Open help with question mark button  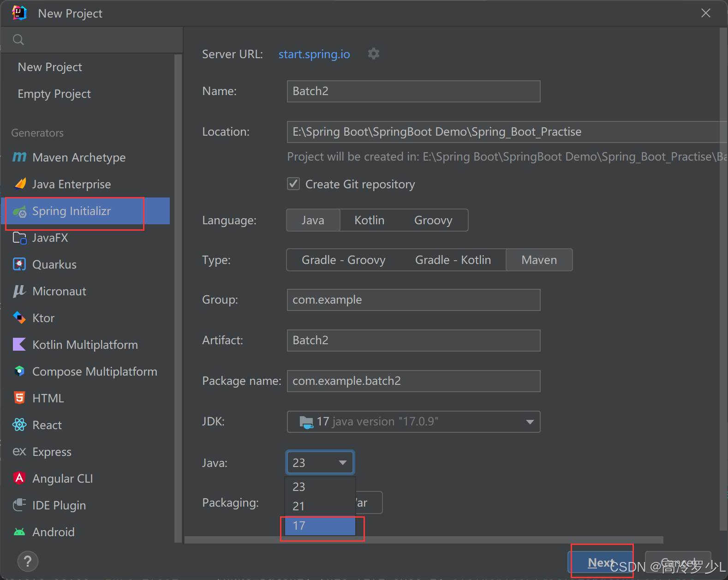[x=28, y=562]
